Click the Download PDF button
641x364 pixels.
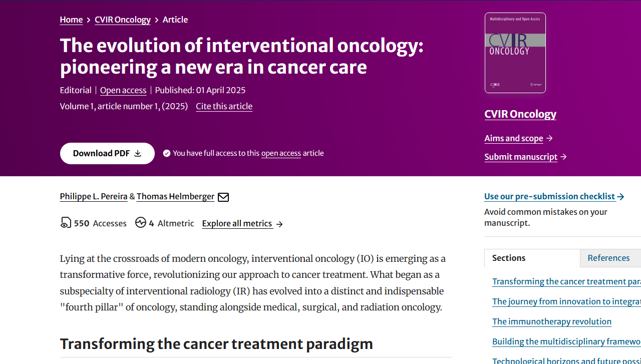click(x=107, y=153)
